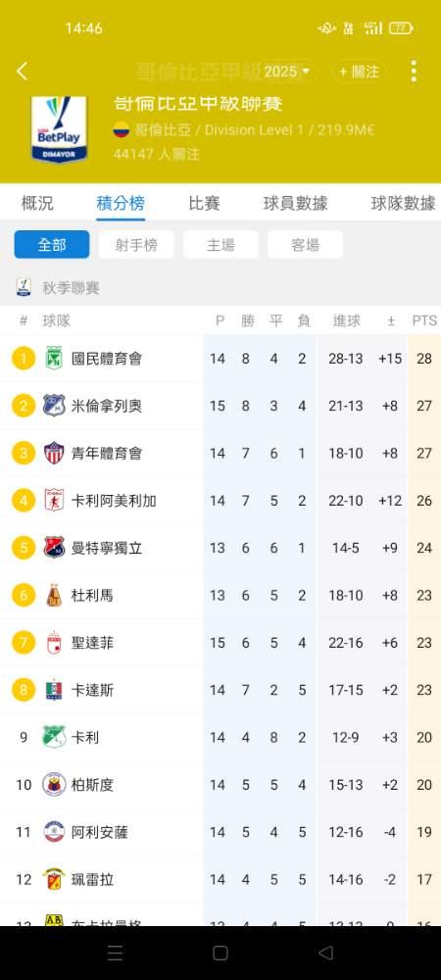Select the 主場 home filter chip
Screen dimensions: 441x980
point(220,245)
